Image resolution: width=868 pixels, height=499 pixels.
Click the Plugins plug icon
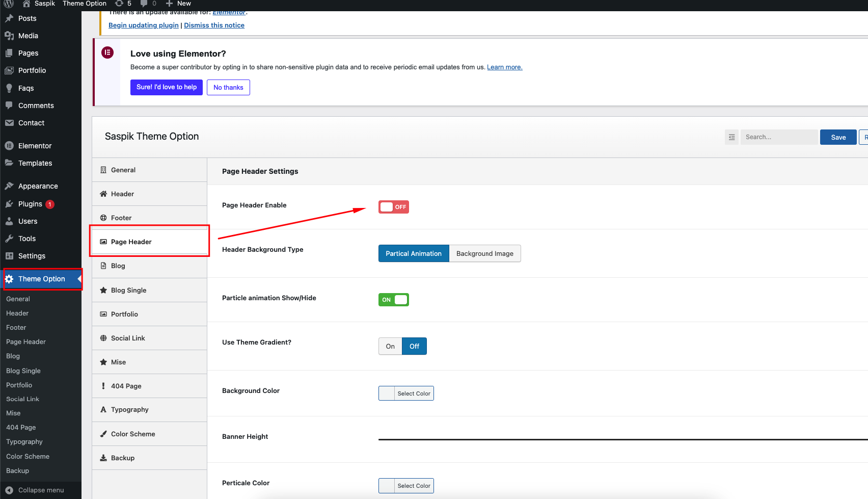[9, 204]
